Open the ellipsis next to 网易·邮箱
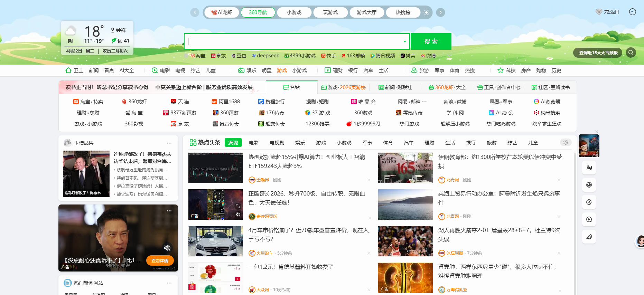644x295 pixels. click(424, 102)
